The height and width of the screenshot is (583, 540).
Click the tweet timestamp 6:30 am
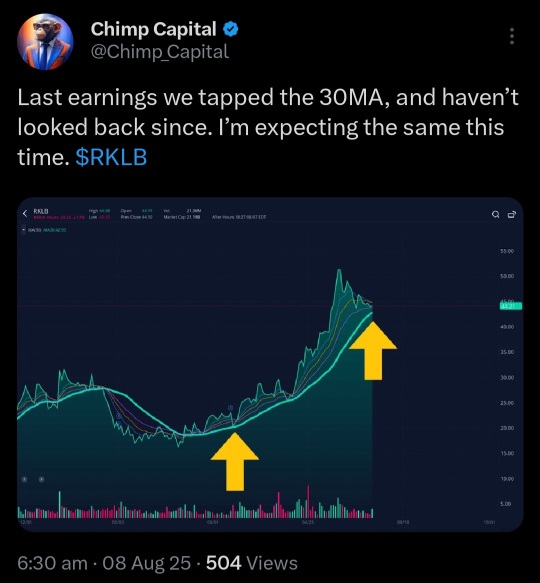(52, 563)
